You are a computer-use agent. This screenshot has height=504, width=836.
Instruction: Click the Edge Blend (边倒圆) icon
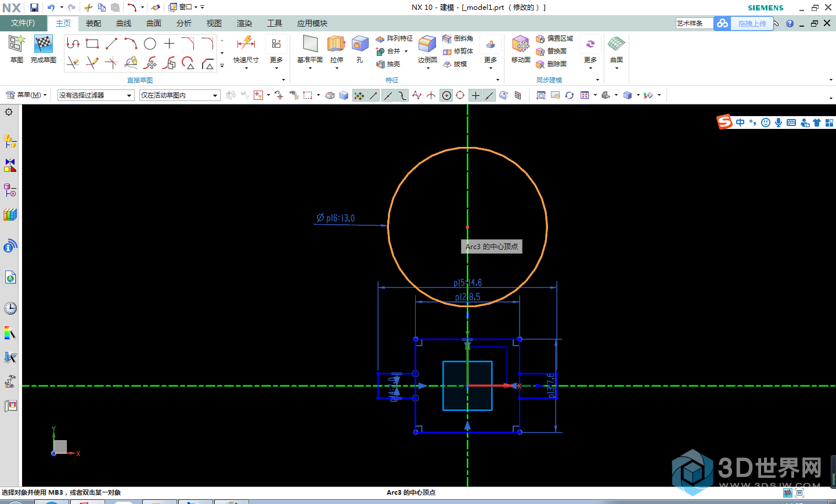[427, 44]
